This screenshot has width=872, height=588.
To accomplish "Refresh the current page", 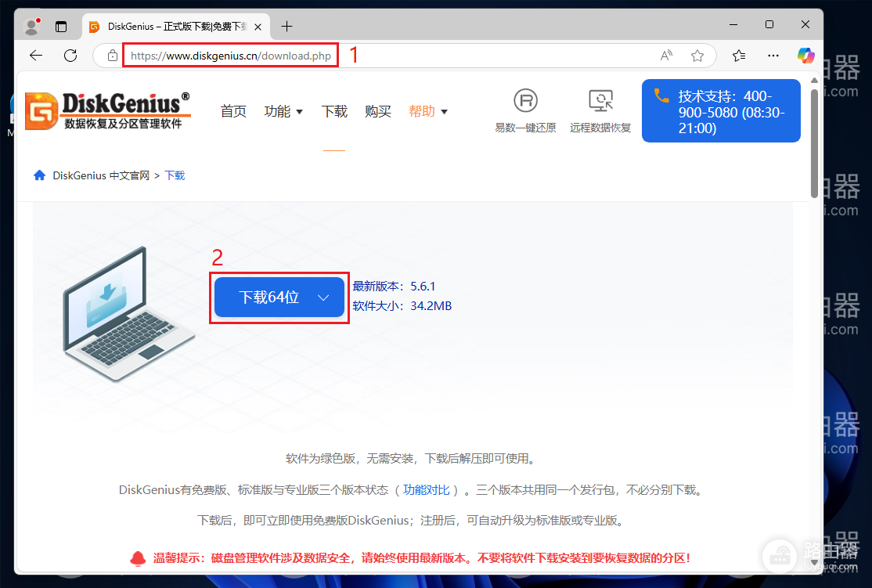I will click(70, 55).
